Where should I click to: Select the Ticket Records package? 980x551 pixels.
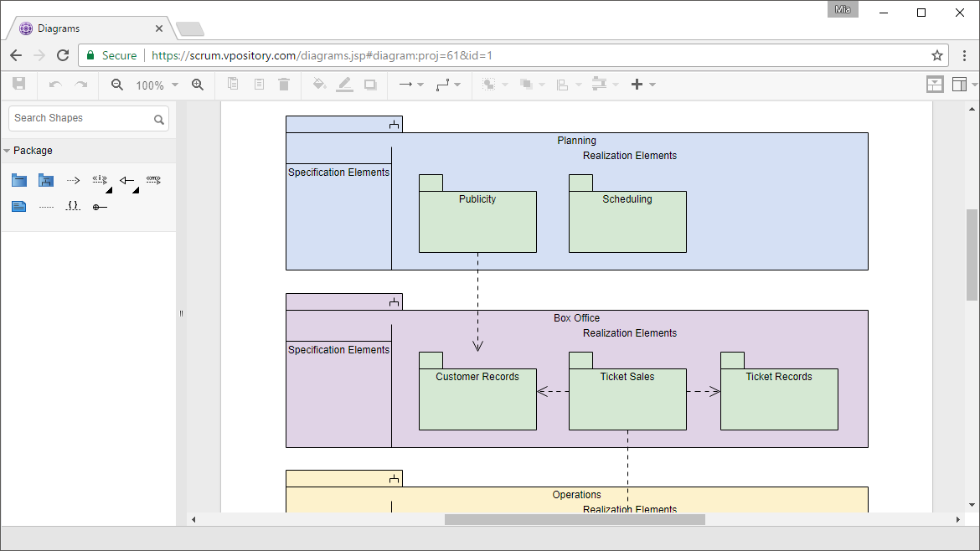[779, 391]
